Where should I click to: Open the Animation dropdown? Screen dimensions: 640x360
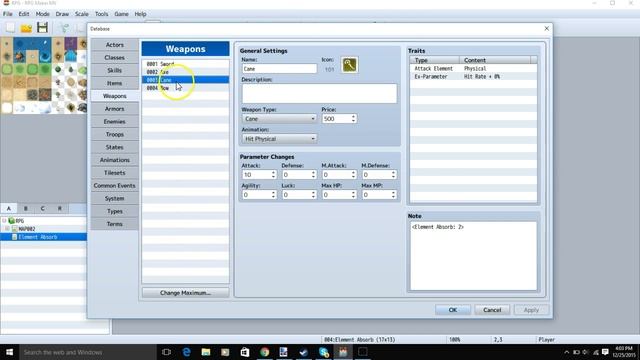tap(279, 139)
